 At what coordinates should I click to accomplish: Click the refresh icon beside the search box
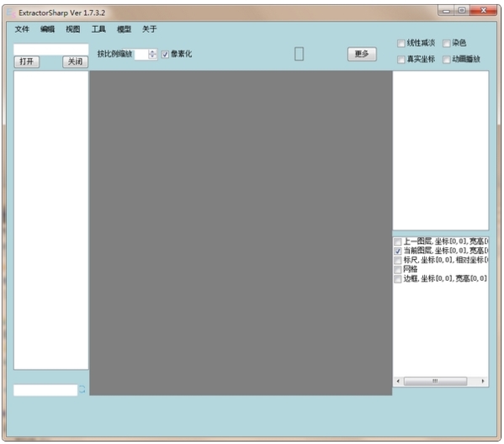(82, 389)
